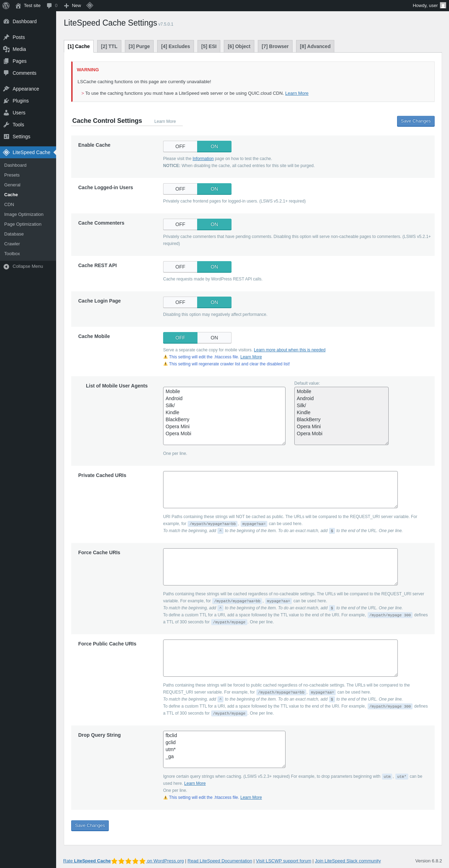Switch to the [2] TTL tab
This screenshot has width=449, height=868.
[x=109, y=46]
